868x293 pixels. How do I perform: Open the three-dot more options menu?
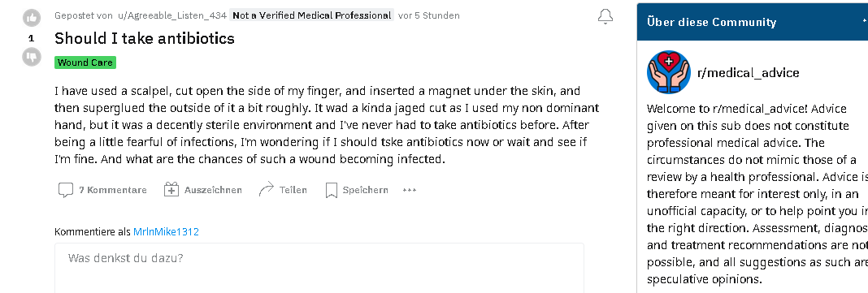(x=410, y=190)
